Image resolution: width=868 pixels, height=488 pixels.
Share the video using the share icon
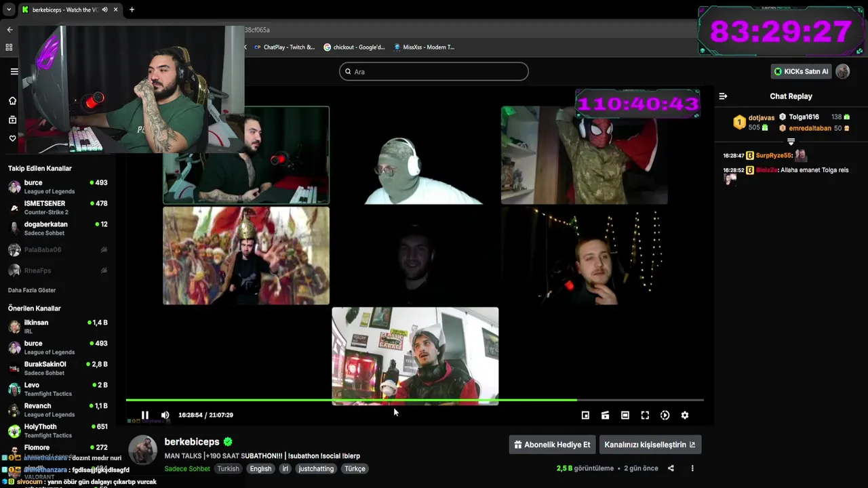click(x=671, y=468)
